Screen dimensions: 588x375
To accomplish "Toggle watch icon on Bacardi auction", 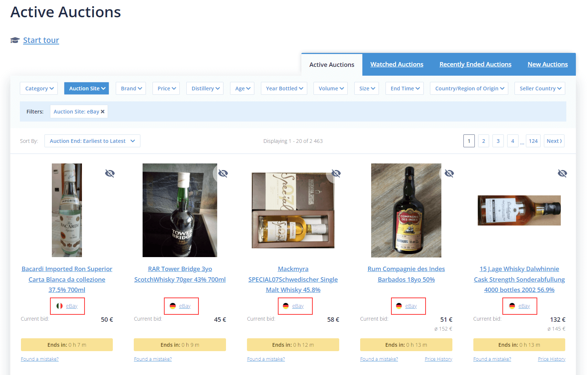I will click(x=110, y=173).
